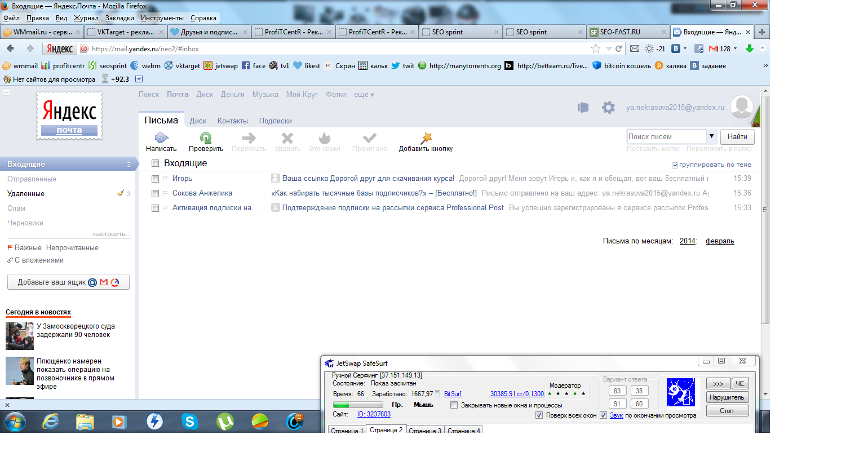Open the февраль month link

(720, 241)
